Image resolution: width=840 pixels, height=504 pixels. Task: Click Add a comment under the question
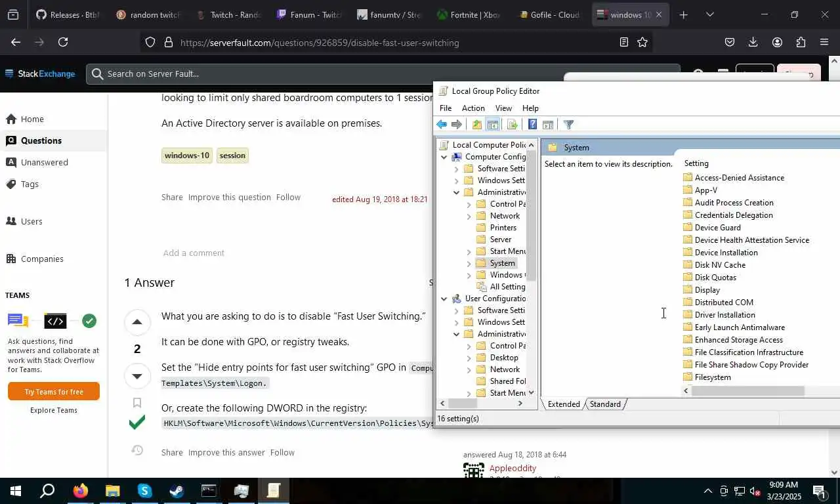tap(194, 253)
